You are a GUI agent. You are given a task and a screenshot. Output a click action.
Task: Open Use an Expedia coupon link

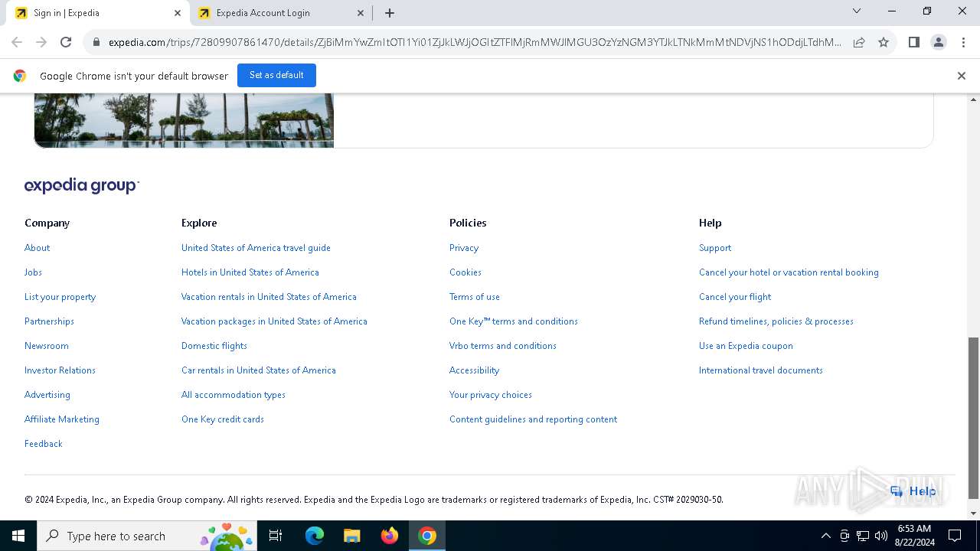[x=746, y=346]
